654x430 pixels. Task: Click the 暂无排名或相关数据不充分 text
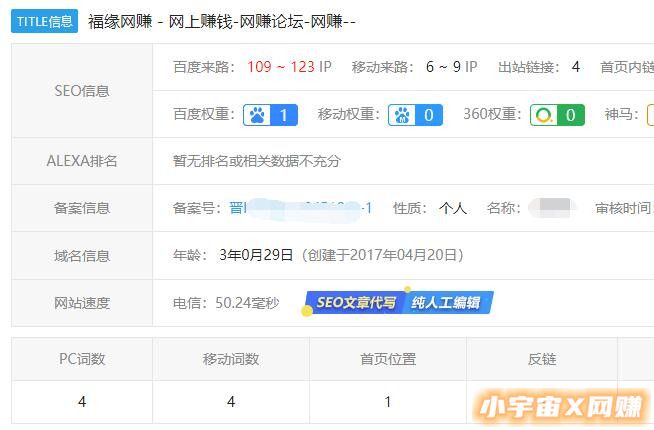click(257, 161)
